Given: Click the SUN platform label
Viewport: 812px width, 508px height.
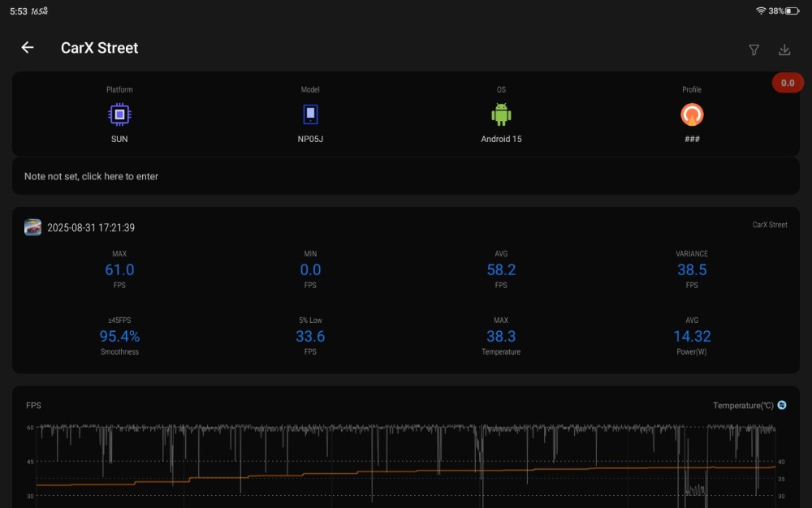Looking at the screenshot, I should coord(119,139).
